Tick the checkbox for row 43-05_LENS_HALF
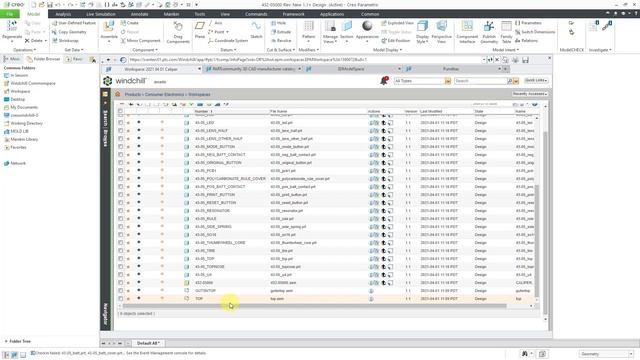 coord(120,131)
